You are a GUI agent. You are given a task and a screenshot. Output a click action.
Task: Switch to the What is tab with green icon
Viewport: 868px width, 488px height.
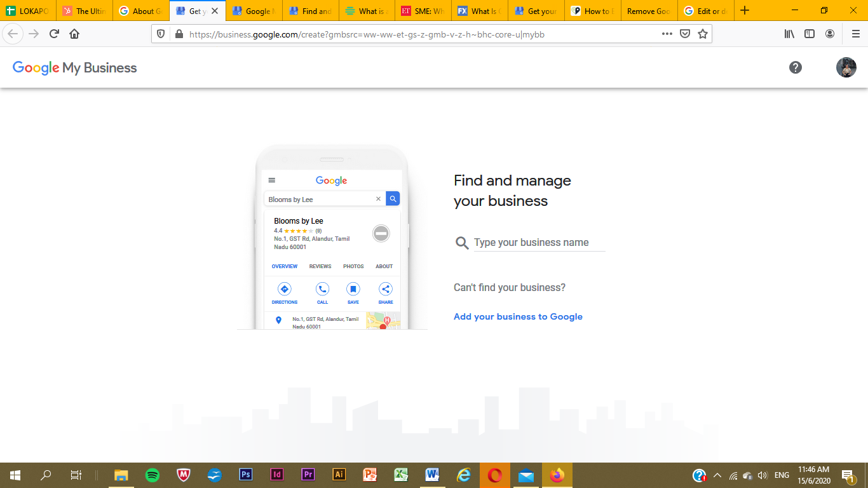pos(367,11)
